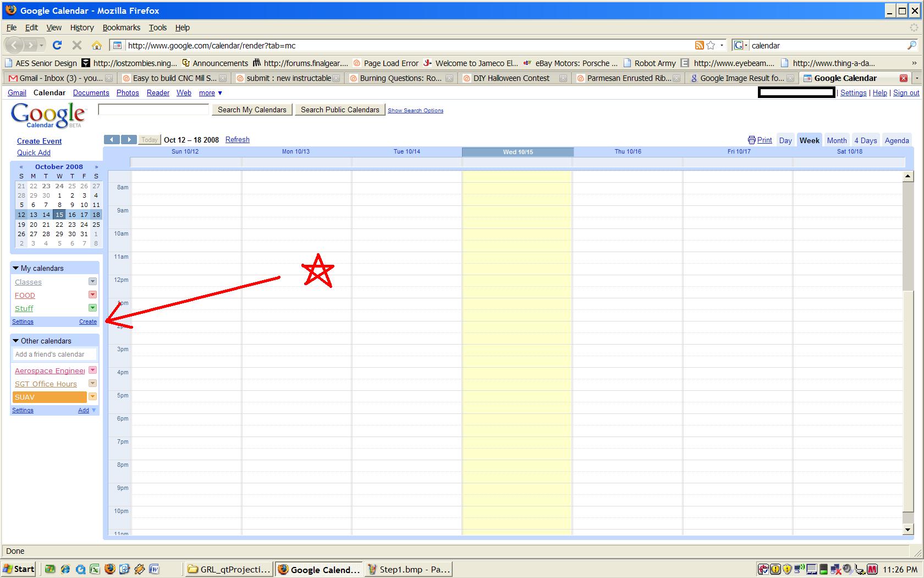The height and width of the screenshot is (578, 924).
Task: Click the page identity icon beside the URL
Action: coord(117,45)
